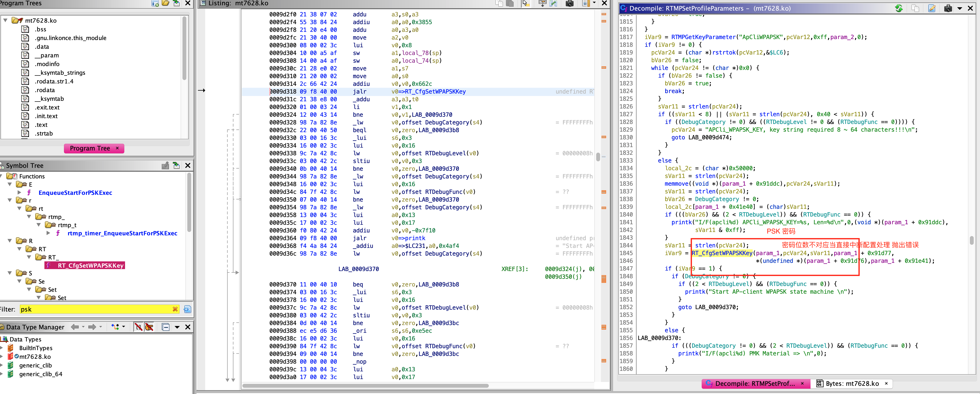Image resolution: width=980 pixels, height=394 pixels.
Task: Click edit listing fields icon in Listing
Action: click(586, 3)
